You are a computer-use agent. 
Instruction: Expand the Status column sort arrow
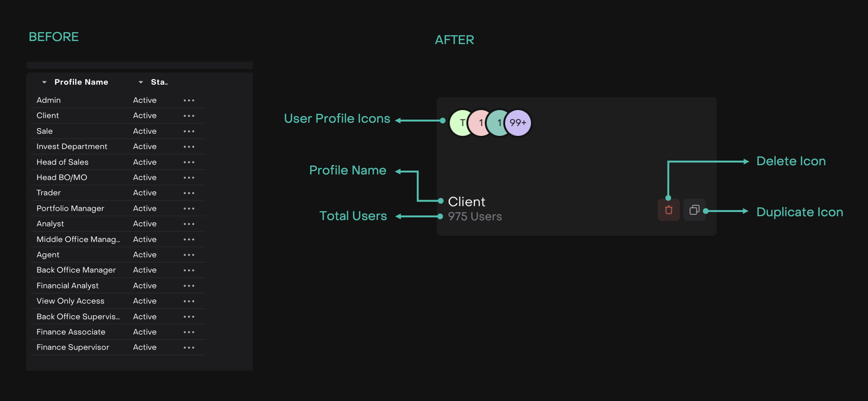click(x=141, y=82)
